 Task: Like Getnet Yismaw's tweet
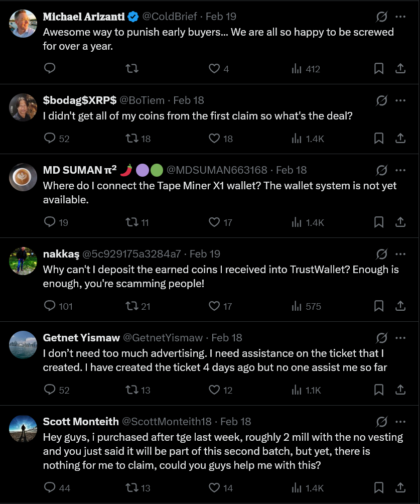(x=214, y=390)
